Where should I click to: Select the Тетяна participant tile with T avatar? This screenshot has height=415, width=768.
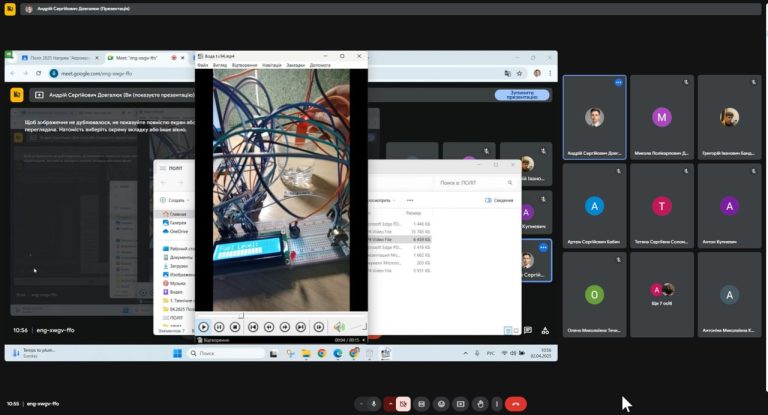pyautogui.click(x=662, y=206)
